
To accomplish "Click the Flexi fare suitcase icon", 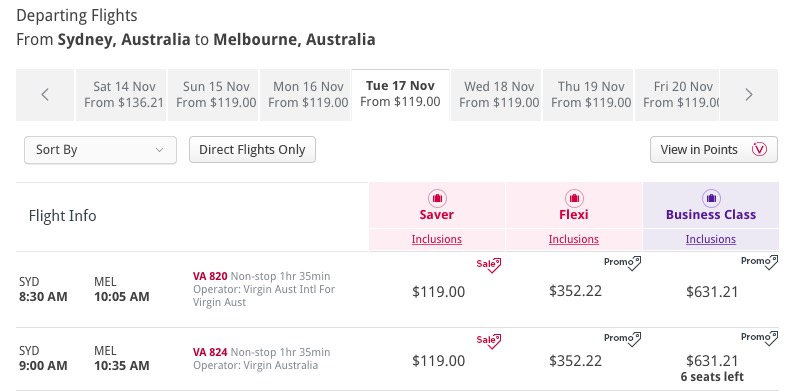I will pos(574,198).
